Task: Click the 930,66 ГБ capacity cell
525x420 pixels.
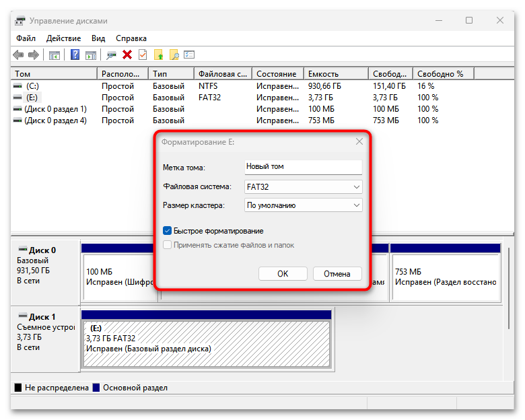Action: coord(325,86)
